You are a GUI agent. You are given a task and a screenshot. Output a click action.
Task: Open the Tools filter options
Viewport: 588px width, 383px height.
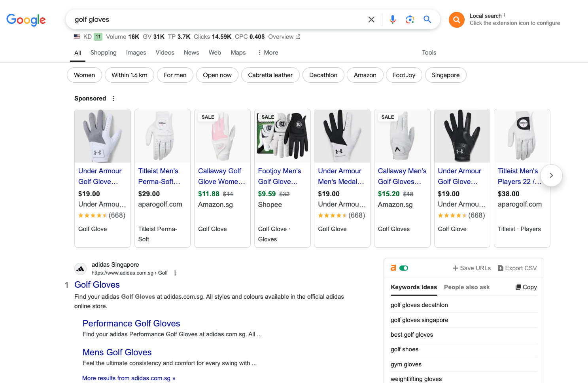pyautogui.click(x=429, y=53)
